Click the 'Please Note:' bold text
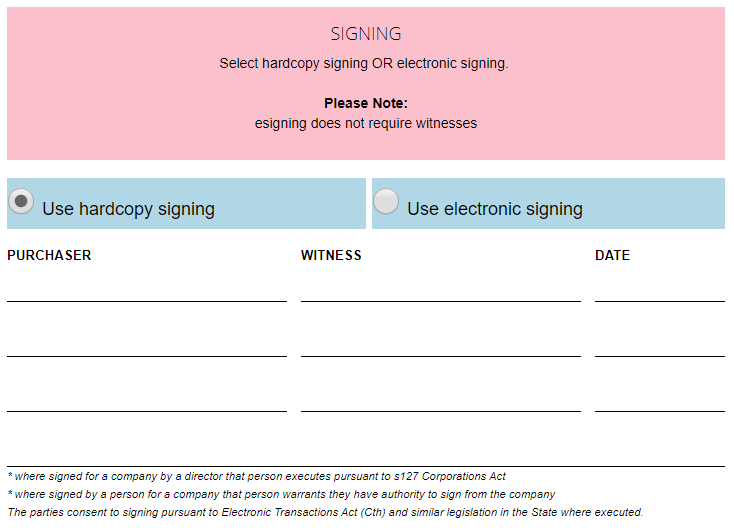This screenshot has width=734, height=530. pos(366,103)
